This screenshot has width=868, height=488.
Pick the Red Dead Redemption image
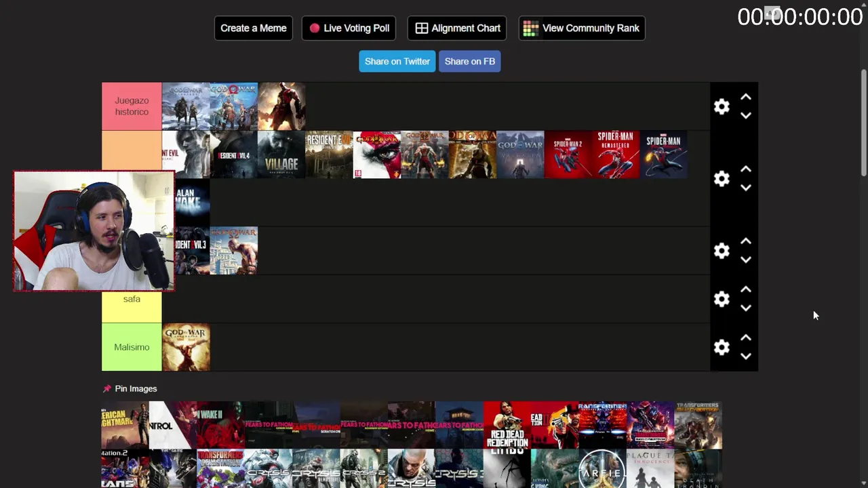coord(507,425)
